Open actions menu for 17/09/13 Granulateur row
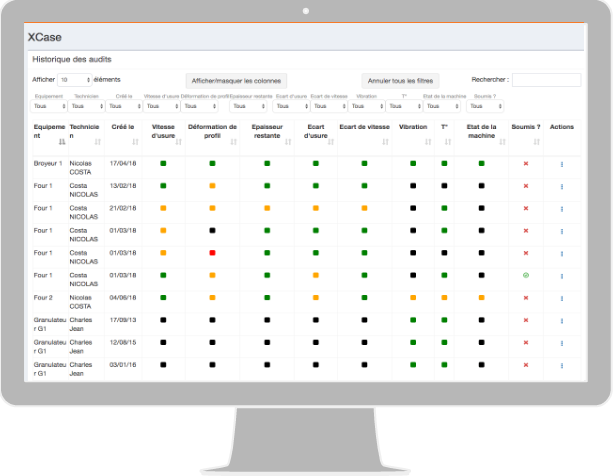This screenshot has width=613, height=476. click(x=562, y=320)
